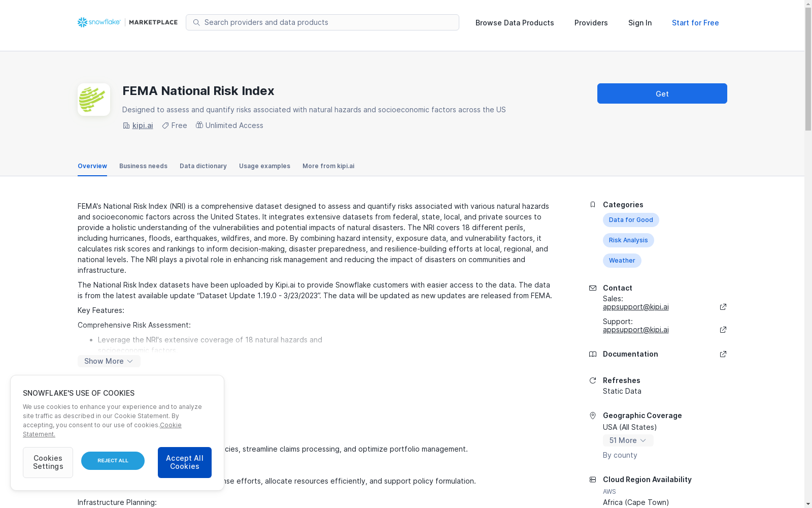Click the SNOWFLAKE'S USE OF COOKIES heading
The image size is (812, 508).
[x=79, y=393]
